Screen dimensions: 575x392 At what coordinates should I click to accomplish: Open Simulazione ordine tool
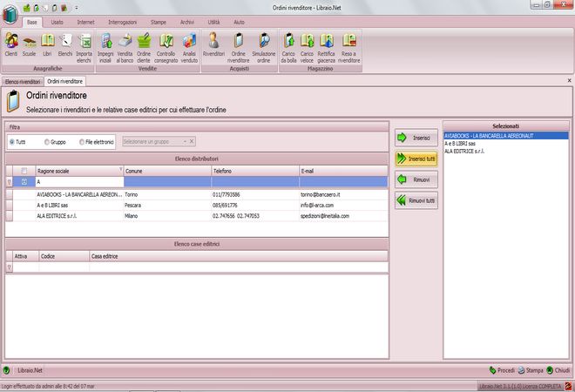pyautogui.click(x=263, y=48)
